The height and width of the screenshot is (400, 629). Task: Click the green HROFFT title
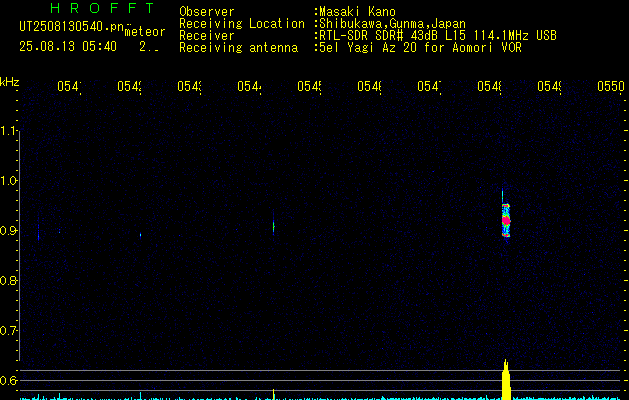tap(102, 8)
